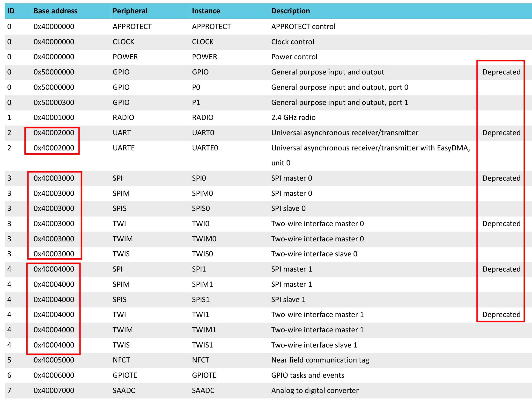The height and width of the screenshot is (399, 532).
Task: Select the APPROTECT control description cell
Action: [x=303, y=26]
